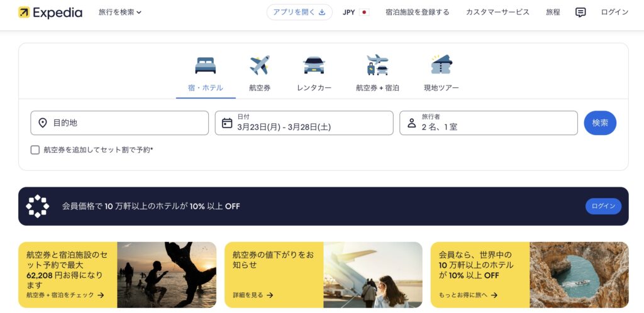Open カスタマーサービス in the header

click(497, 13)
